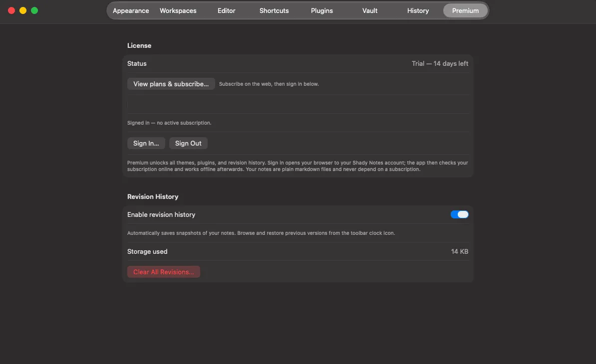This screenshot has width=596, height=364.
Task: Select the Plugins tab
Action: click(x=322, y=10)
